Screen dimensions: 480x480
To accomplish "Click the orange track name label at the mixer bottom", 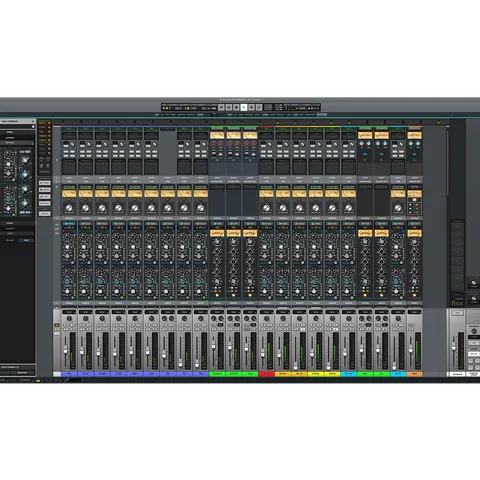I will point(414,374).
